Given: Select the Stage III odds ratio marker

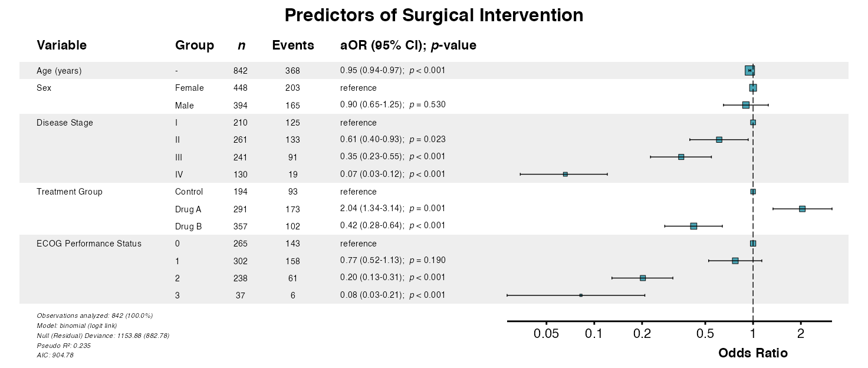Looking at the screenshot, I should point(681,157).
